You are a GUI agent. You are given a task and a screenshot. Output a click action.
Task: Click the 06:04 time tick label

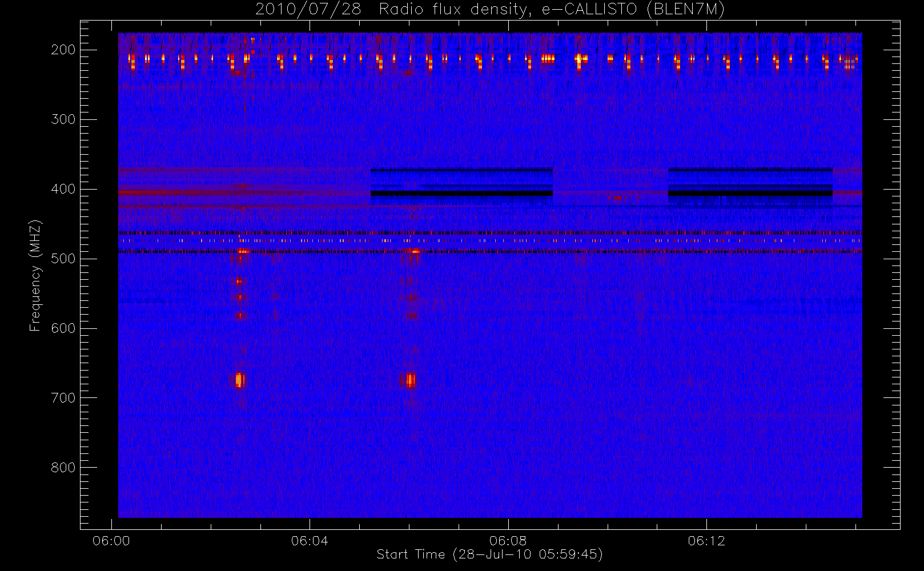[x=310, y=541]
